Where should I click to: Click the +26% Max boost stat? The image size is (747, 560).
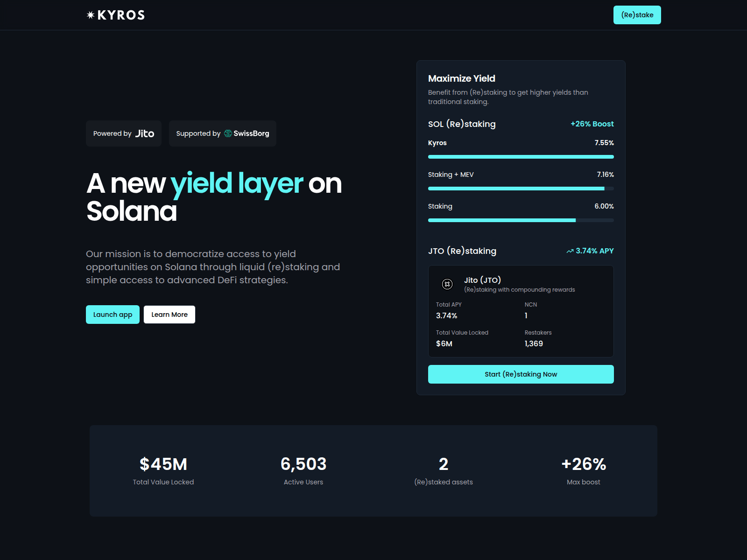point(584,470)
